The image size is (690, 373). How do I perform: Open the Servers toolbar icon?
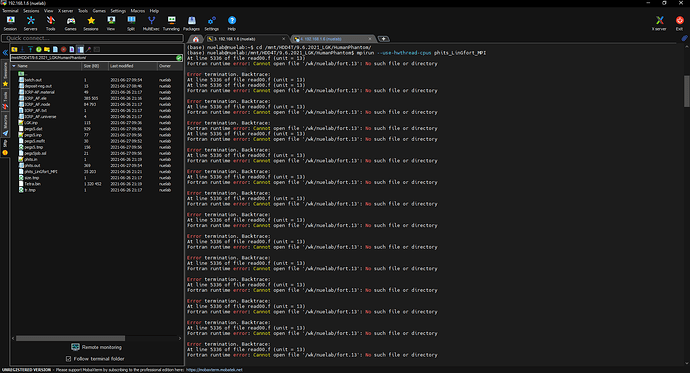[x=30, y=23]
